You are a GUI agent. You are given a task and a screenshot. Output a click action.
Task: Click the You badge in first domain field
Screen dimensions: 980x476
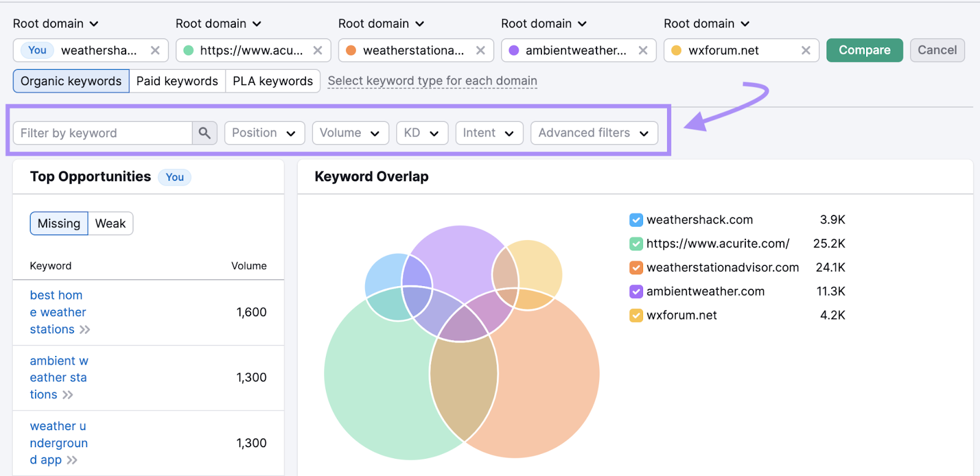click(x=37, y=50)
